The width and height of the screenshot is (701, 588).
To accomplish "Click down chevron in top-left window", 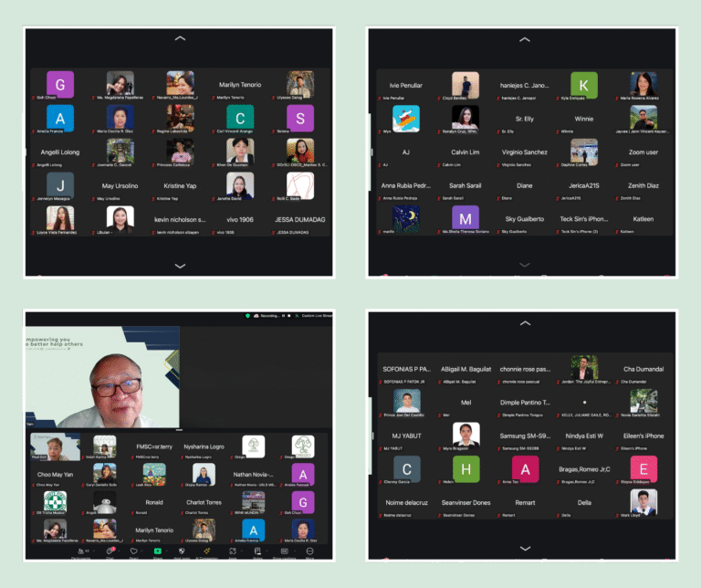I will tap(180, 266).
